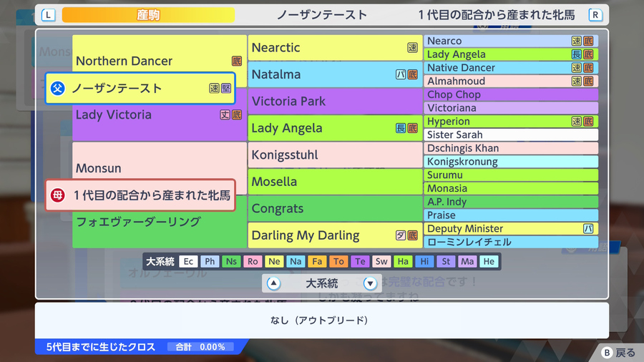644x362 pixels.
Task: Select the Ne lineage color swatch
Action: click(x=274, y=261)
